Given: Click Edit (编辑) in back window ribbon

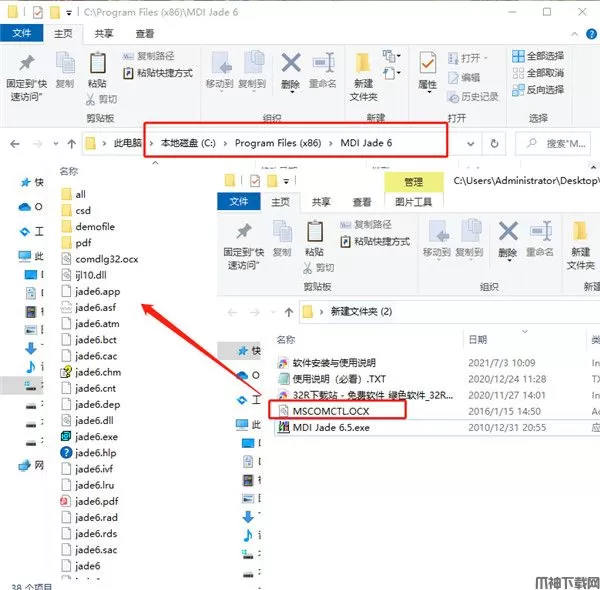Looking at the screenshot, I should pyautogui.click(x=464, y=78).
